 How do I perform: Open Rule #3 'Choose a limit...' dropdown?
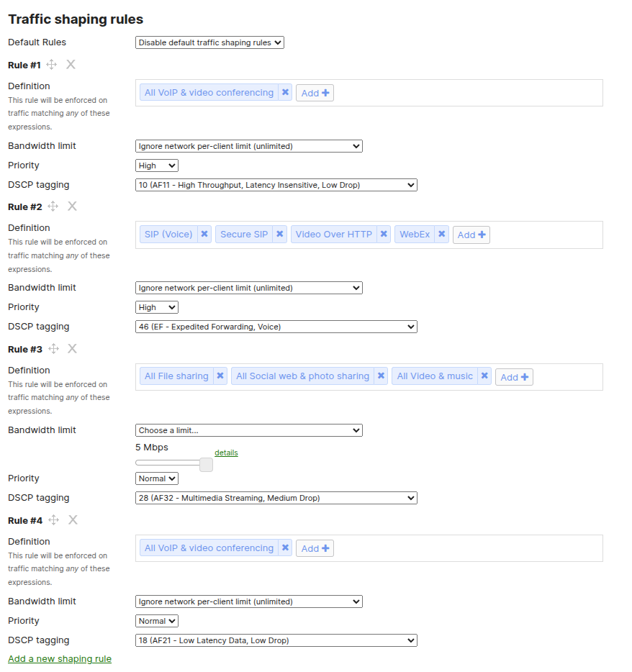(x=248, y=430)
